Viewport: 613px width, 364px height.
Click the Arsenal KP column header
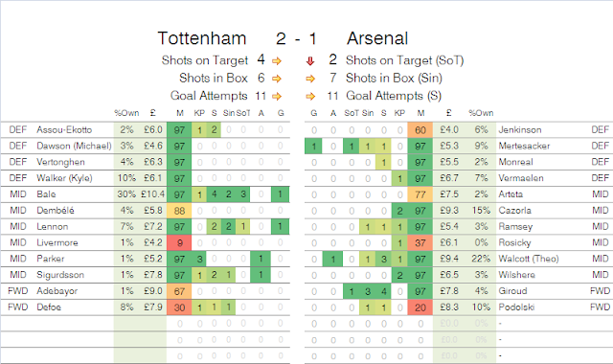pyautogui.click(x=399, y=113)
